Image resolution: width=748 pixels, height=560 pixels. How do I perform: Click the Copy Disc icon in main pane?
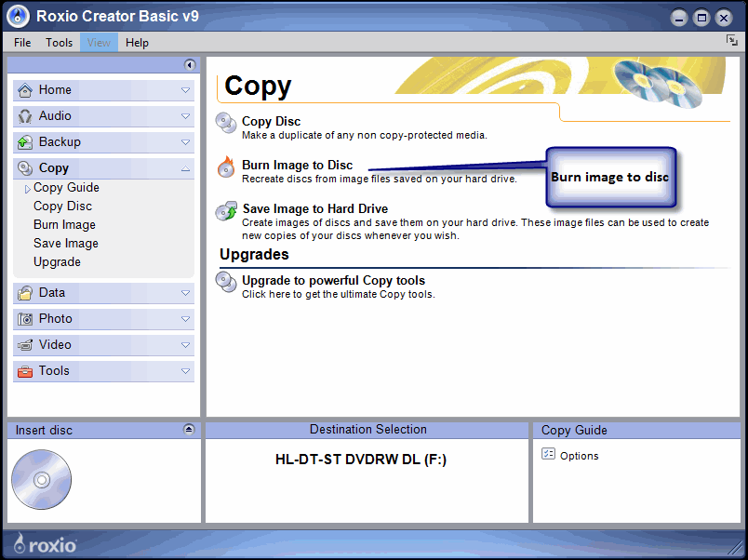point(226,123)
